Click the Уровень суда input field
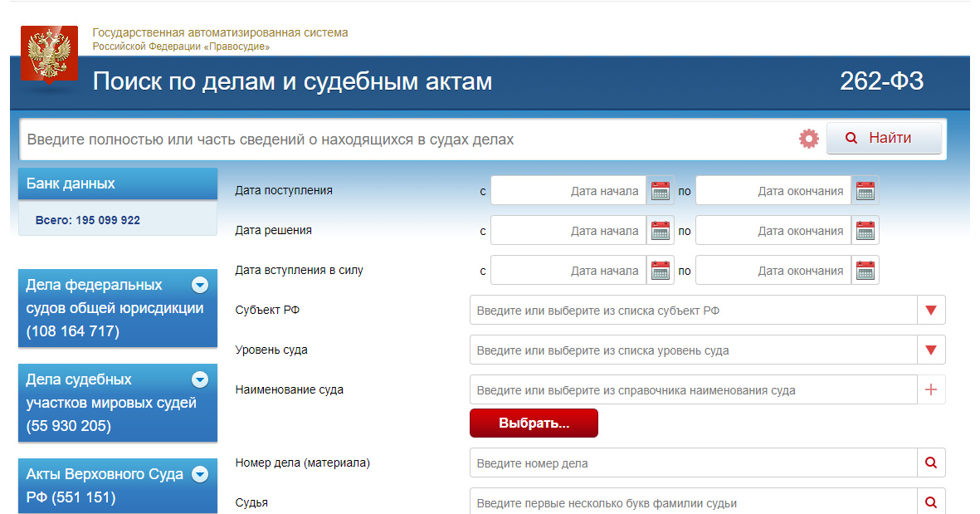 click(694, 350)
